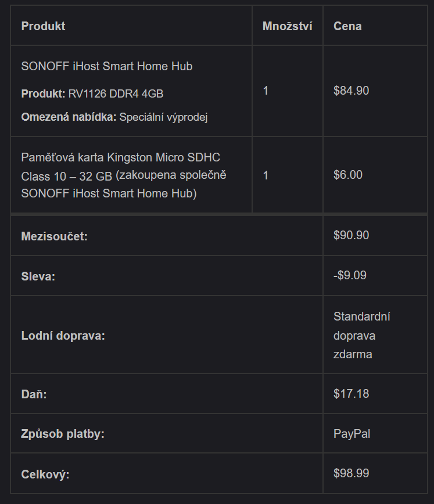
Task: Click the Mezisoučet label
Action: [54, 236]
